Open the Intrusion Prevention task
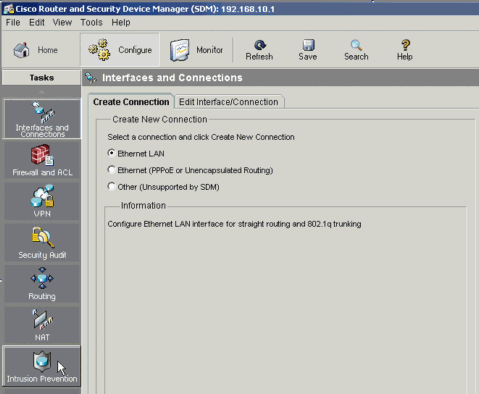Viewport: 479px width, 394px height. [x=42, y=366]
